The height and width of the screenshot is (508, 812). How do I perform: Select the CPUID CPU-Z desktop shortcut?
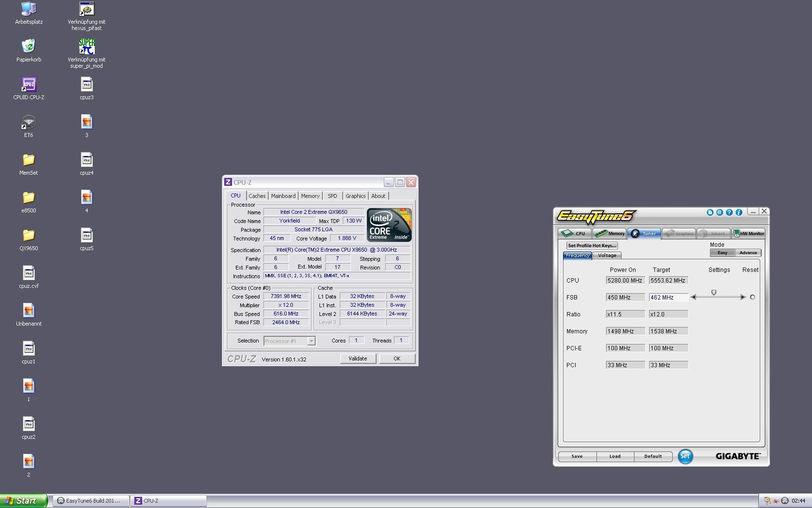(x=29, y=89)
